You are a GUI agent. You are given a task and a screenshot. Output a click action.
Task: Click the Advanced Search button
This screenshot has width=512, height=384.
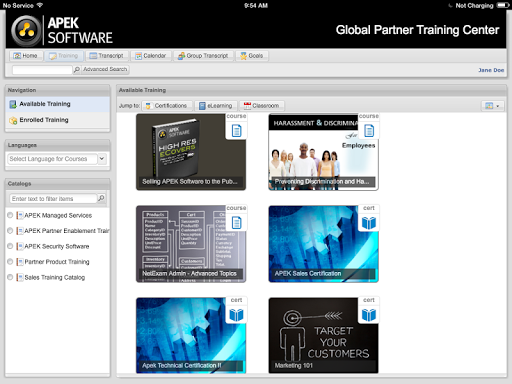(105, 69)
